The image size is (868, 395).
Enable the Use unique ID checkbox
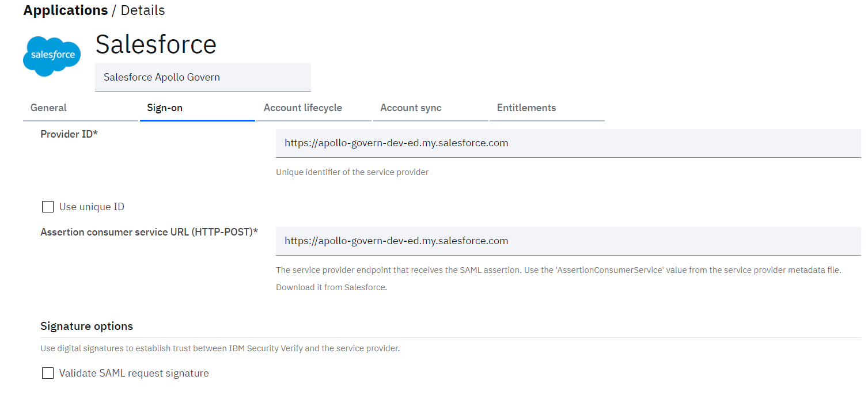(x=48, y=207)
